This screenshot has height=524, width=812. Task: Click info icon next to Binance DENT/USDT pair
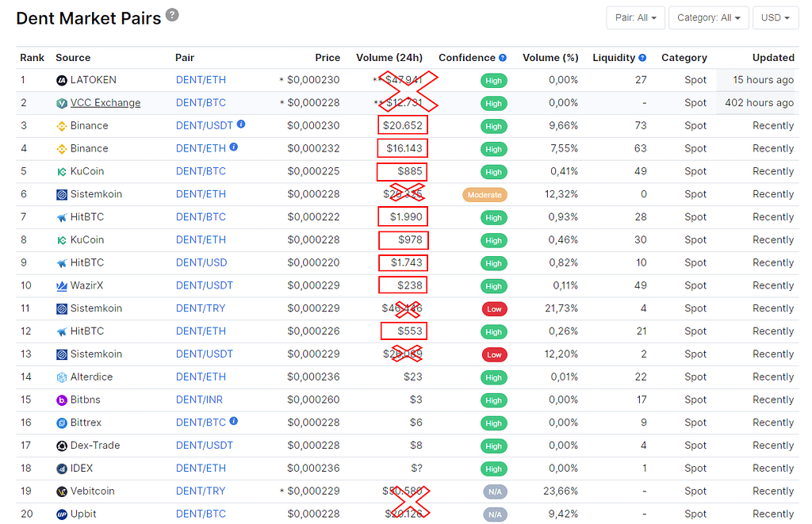tap(241, 124)
